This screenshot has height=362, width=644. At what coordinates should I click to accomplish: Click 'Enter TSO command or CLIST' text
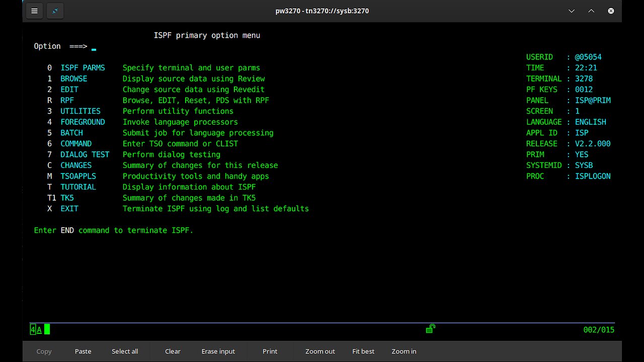pos(180,144)
